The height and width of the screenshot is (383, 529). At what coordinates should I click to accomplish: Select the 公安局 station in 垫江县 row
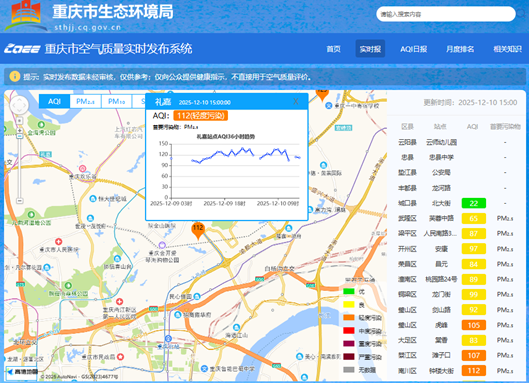coord(457,172)
